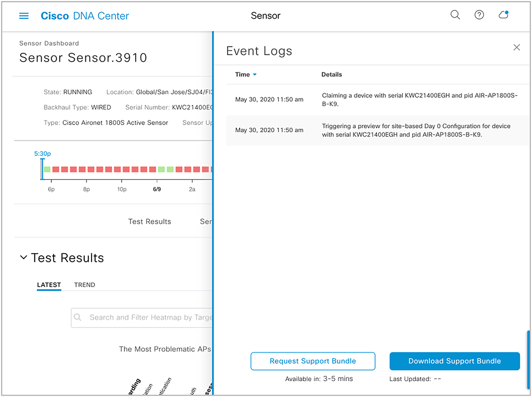532x397 pixels.
Task: Switch to the LATEST tab
Action: [x=49, y=285]
